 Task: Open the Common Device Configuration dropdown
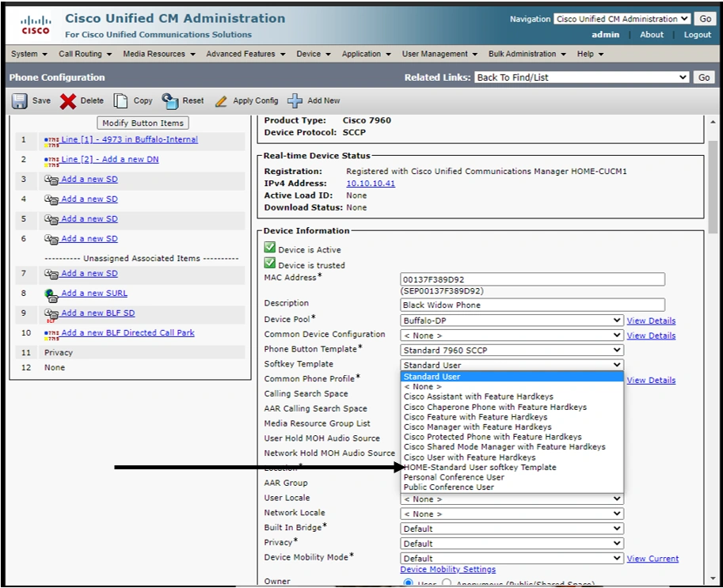pos(512,335)
